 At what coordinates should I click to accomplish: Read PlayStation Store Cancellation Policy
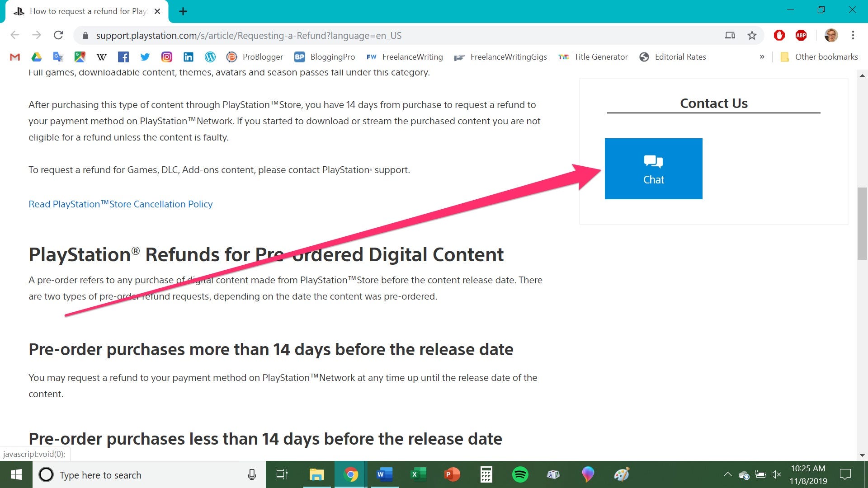120,203
